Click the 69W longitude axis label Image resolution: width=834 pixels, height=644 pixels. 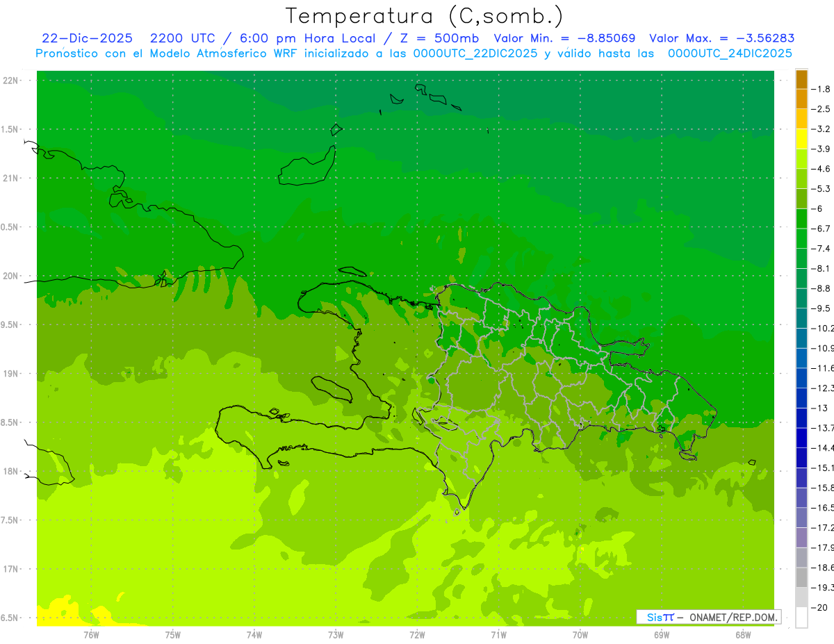tap(662, 634)
